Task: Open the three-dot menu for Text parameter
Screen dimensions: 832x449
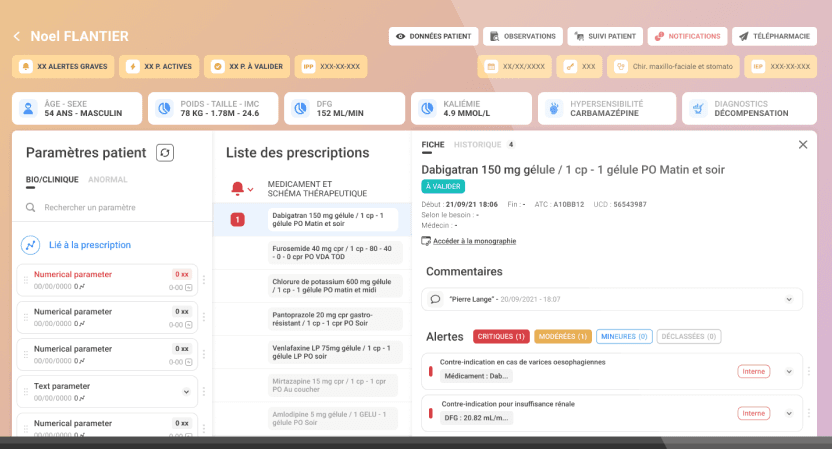Action: click(204, 392)
